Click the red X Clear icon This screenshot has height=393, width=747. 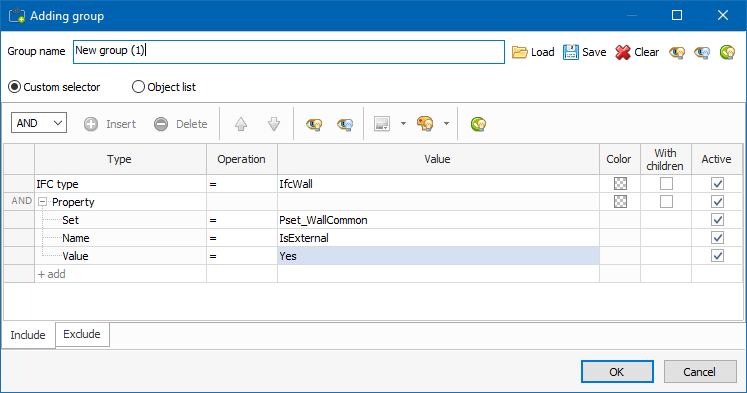pyautogui.click(x=622, y=52)
